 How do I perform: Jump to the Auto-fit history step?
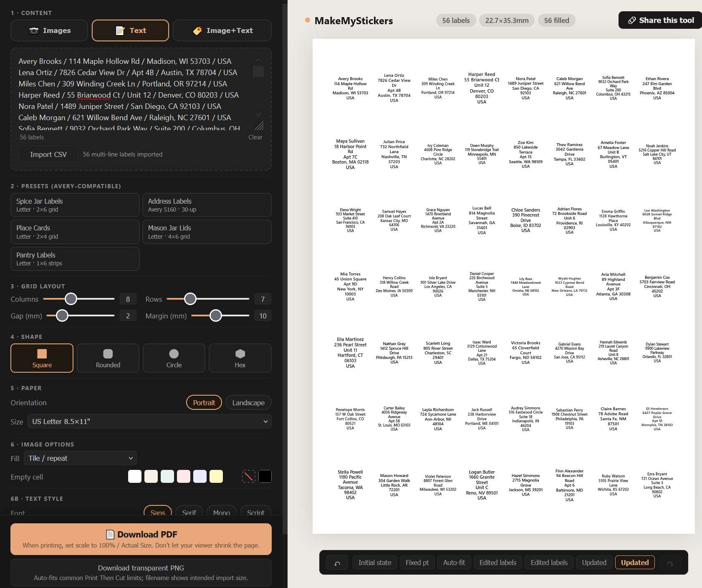coord(454,563)
